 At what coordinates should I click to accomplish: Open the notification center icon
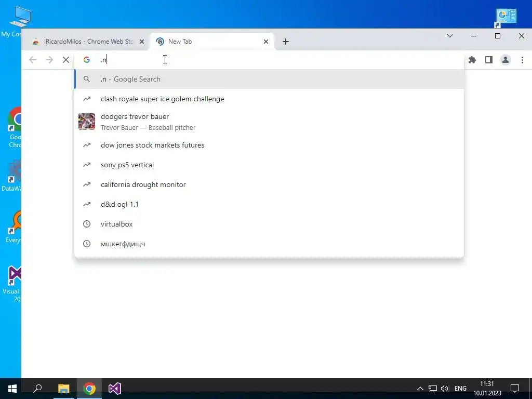pyautogui.click(x=515, y=389)
